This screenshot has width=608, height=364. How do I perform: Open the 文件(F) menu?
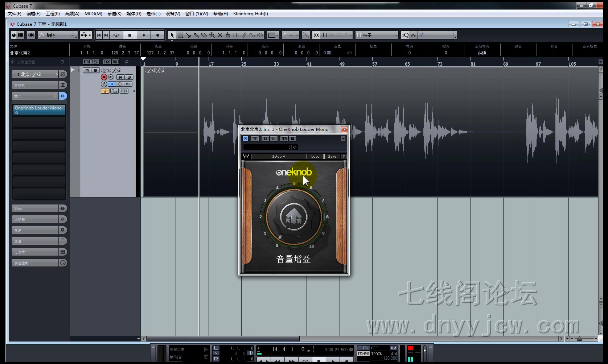pyautogui.click(x=15, y=14)
